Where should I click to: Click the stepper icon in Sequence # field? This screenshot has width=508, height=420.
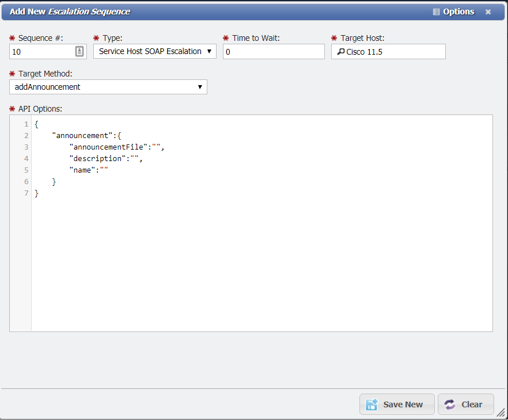79,51
